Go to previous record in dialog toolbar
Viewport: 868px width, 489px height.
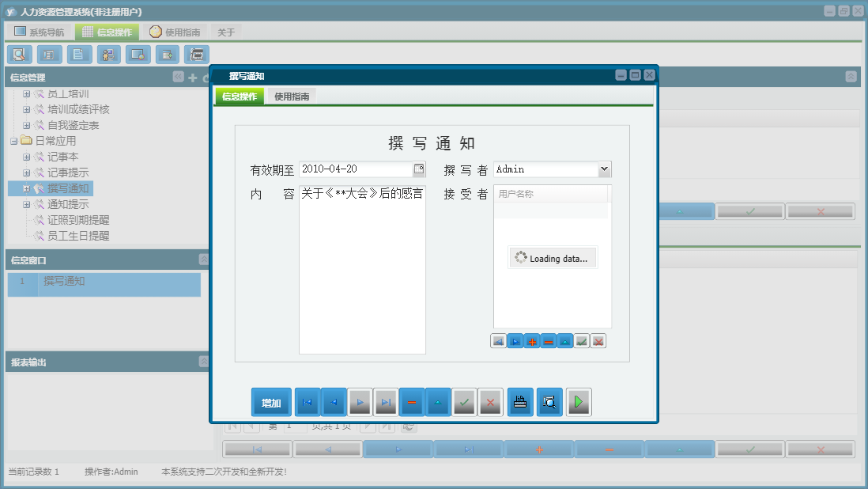(334, 402)
